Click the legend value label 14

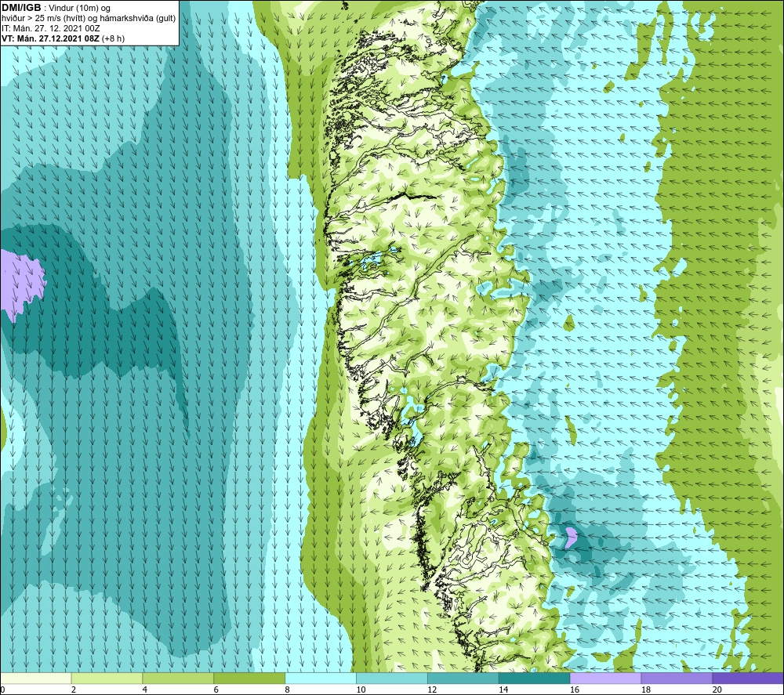(x=503, y=690)
